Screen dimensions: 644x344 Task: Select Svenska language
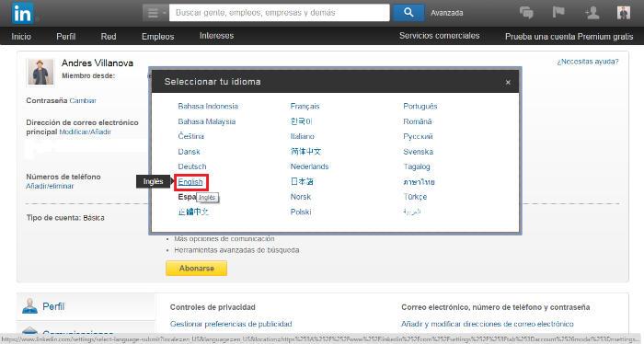point(418,152)
